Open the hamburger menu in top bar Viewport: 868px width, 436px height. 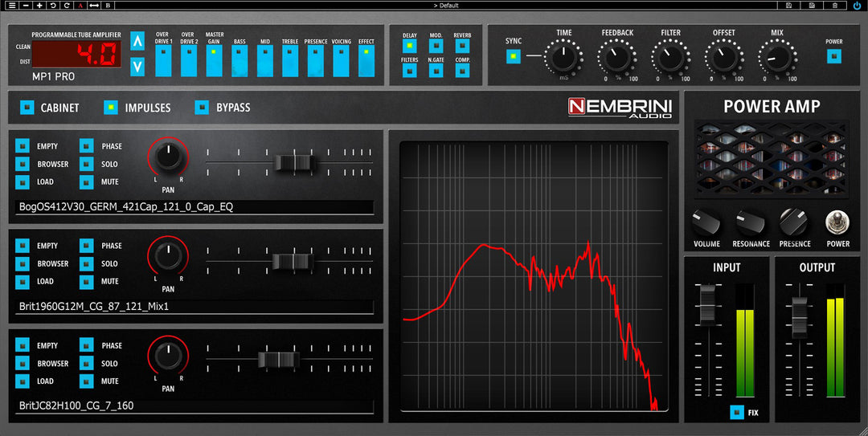(12, 5)
